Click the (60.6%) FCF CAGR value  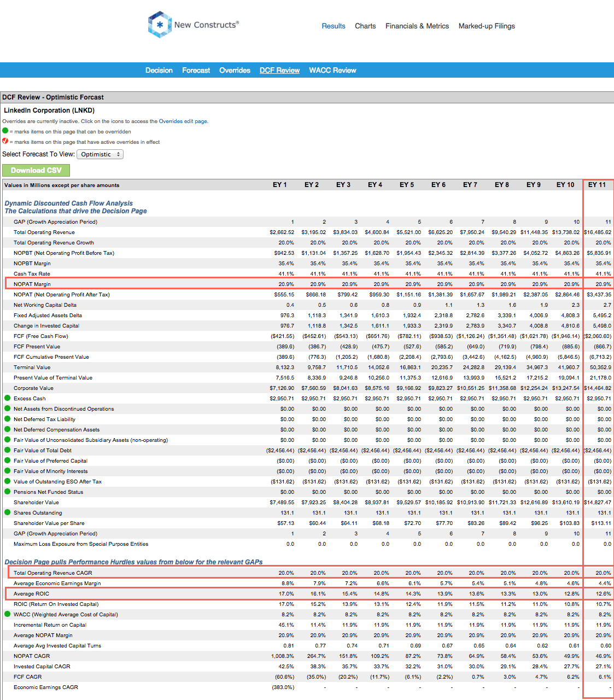(x=285, y=677)
